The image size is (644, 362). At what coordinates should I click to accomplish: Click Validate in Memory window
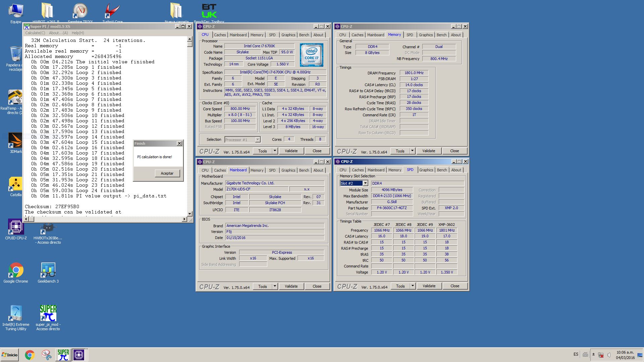pos(429,151)
